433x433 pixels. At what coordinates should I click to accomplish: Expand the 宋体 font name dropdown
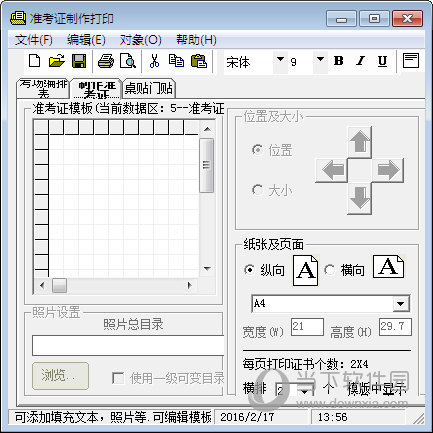click(280, 61)
